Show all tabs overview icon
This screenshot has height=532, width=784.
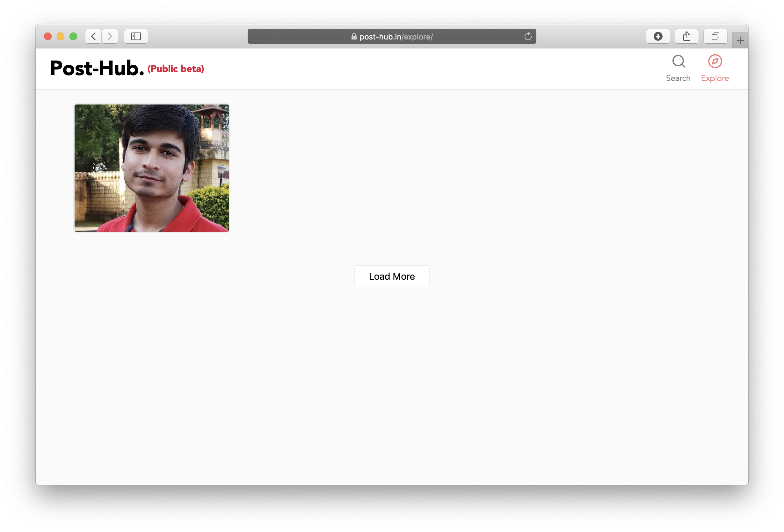pyautogui.click(x=715, y=36)
